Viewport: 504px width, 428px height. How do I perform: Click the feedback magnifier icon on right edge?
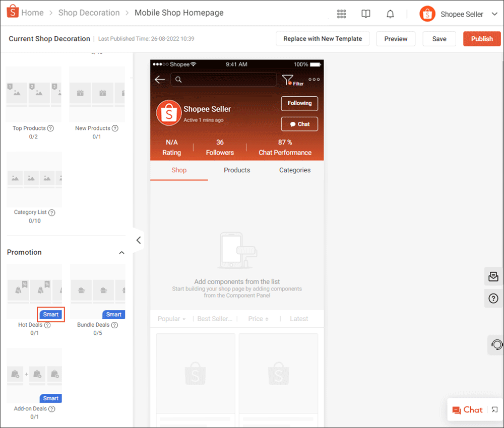(497, 345)
